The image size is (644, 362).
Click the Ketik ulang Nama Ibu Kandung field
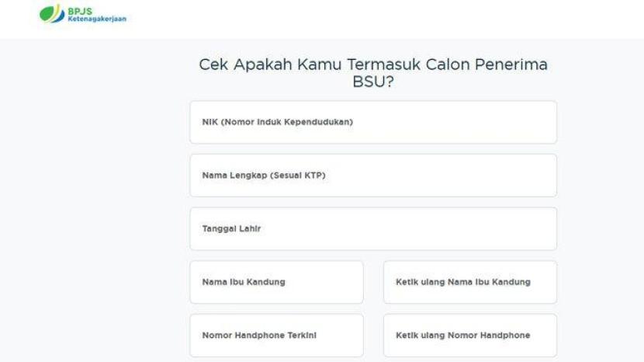pyautogui.click(x=469, y=282)
